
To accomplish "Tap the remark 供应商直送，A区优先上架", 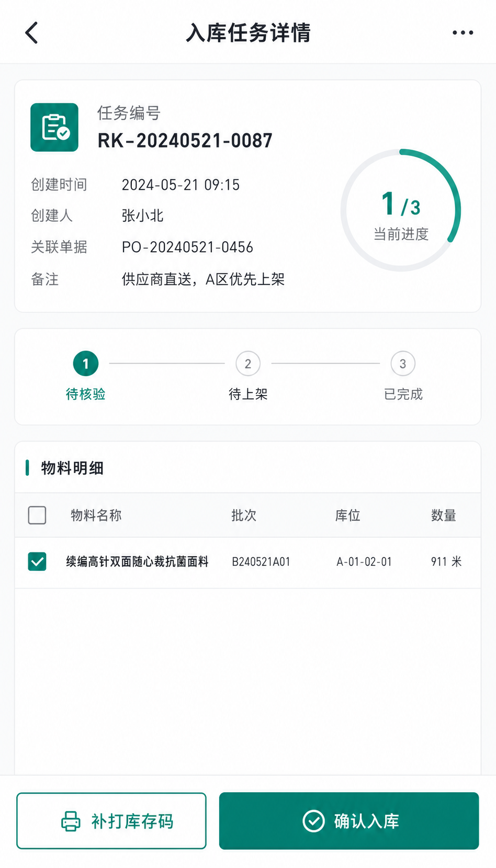I will tap(203, 279).
